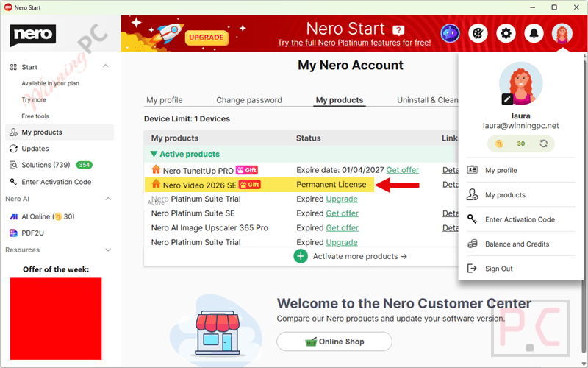Click the Nero logo in the sidebar

[x=33, y=35]
